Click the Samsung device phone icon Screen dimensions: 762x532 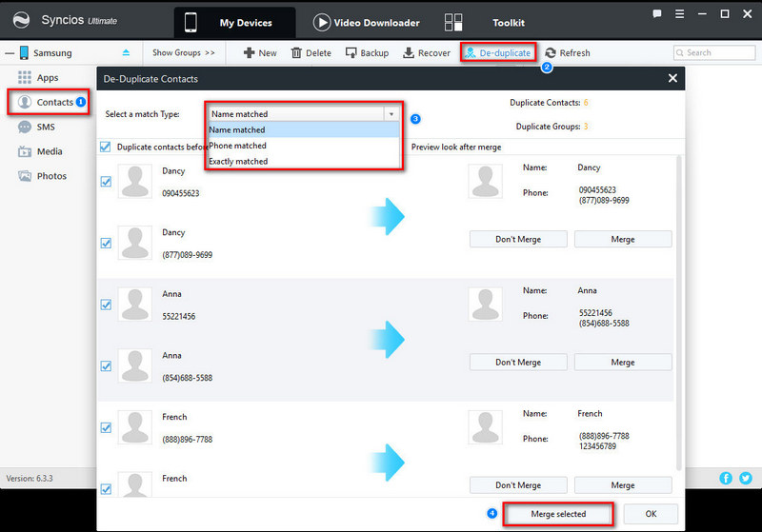point(24,52)
